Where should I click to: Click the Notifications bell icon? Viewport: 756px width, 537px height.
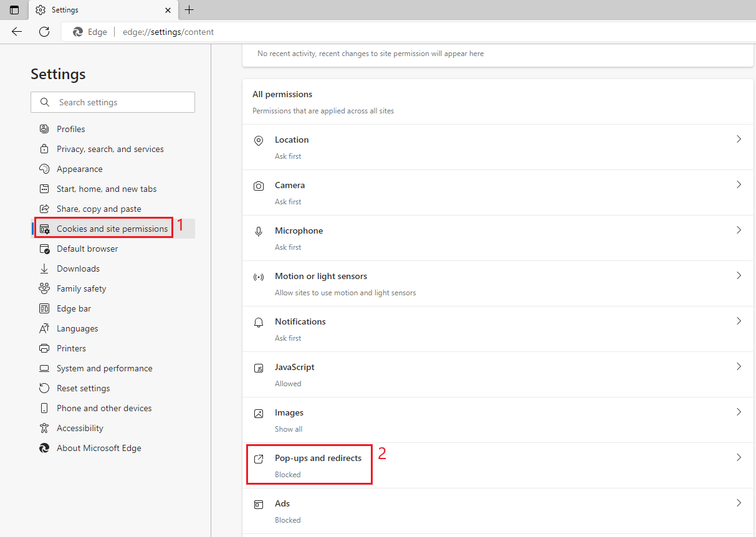[x=259, y=323]
